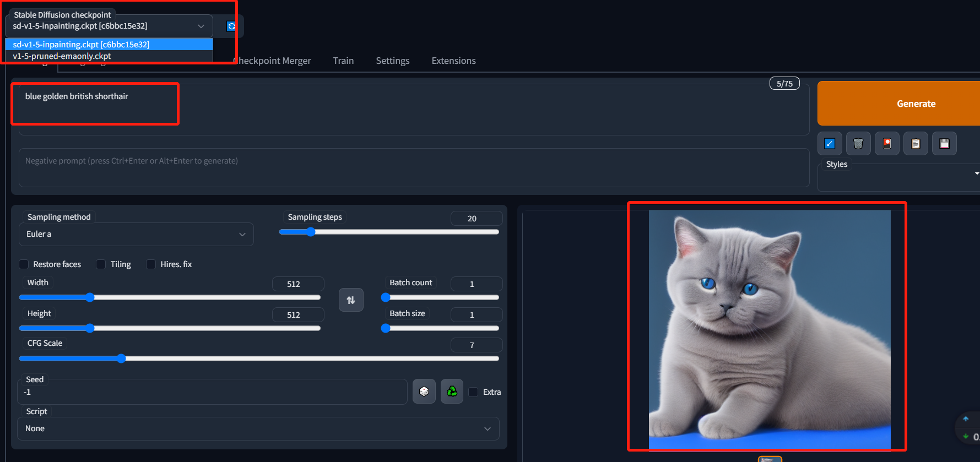Toggle the Tiling checkbox
Image resolution: width=980 pixels, height=462 pixels.
[x=101, y=264]
